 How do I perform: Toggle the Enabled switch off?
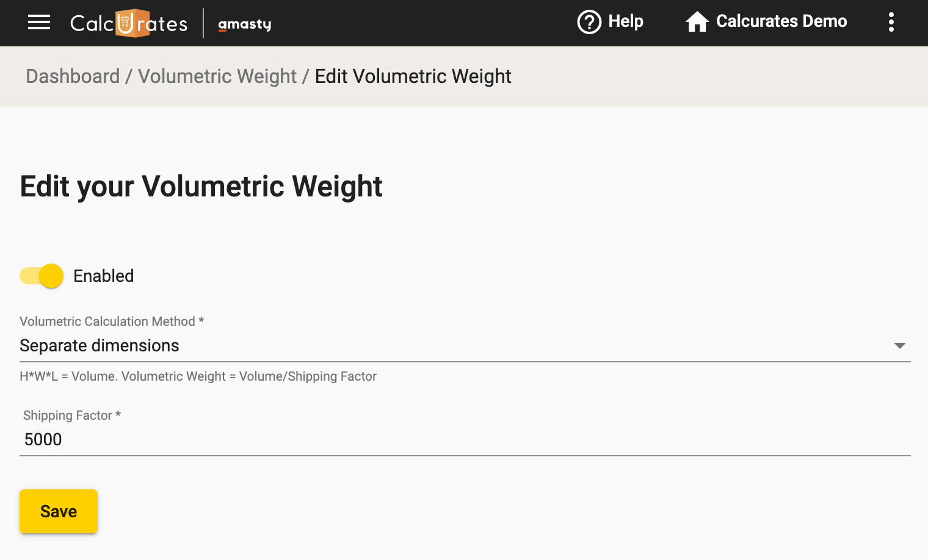click(x=42, y=276)
